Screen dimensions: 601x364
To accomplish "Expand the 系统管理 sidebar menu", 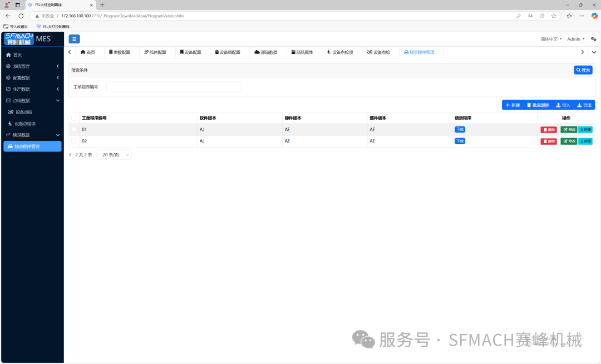I will tap(32, 66).
